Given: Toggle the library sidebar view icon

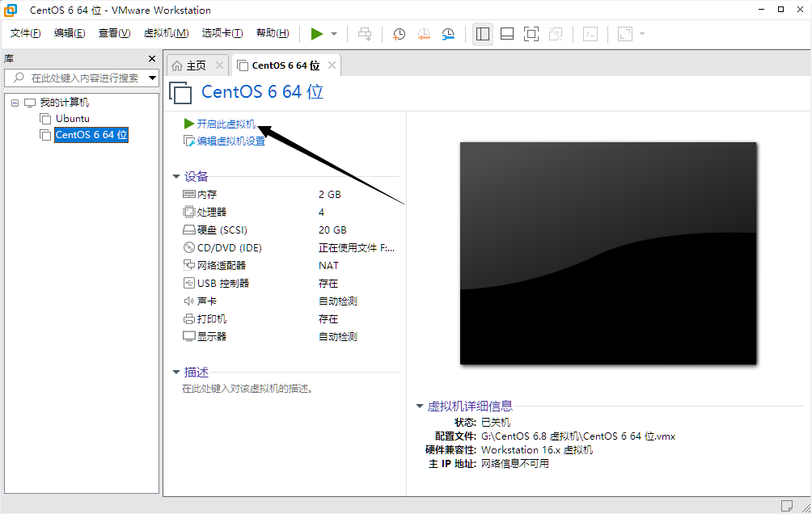Looking at the screenshot, I should (483, 34).
